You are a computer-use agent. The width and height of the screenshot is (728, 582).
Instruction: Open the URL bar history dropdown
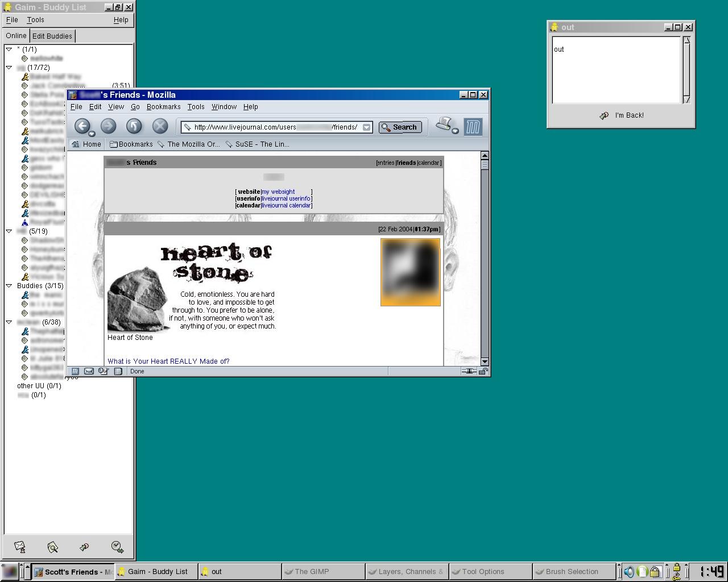(x=367, y=127)
